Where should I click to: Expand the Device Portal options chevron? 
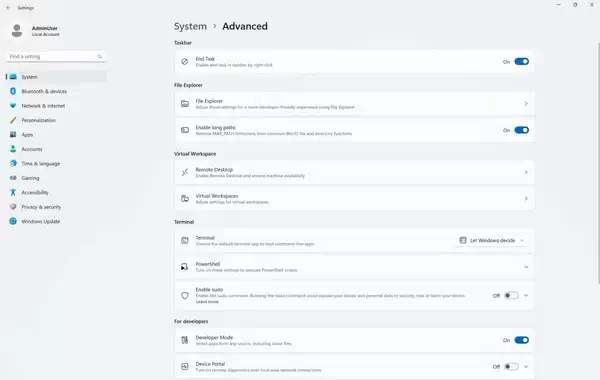tap(526, 367)
